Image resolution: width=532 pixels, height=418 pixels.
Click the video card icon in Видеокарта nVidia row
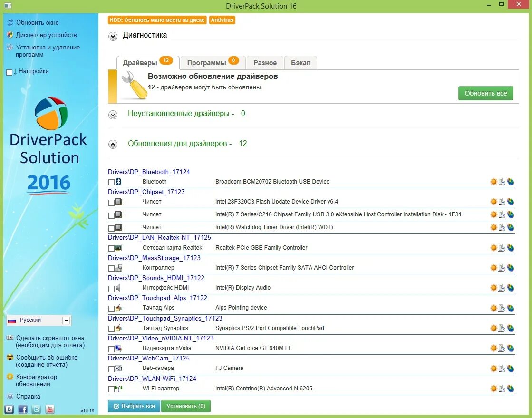pos(118,348)
